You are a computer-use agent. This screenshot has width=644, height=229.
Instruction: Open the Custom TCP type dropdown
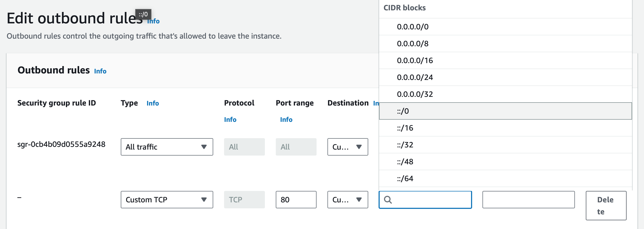click(167, 200)
